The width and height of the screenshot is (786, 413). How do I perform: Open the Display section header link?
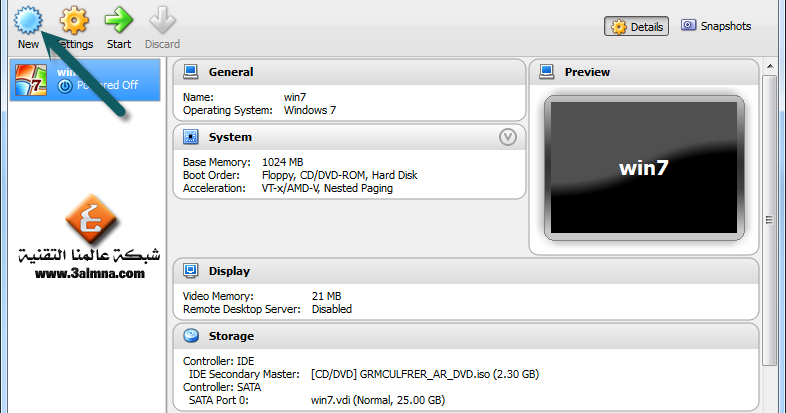click(x=229, y=271)
